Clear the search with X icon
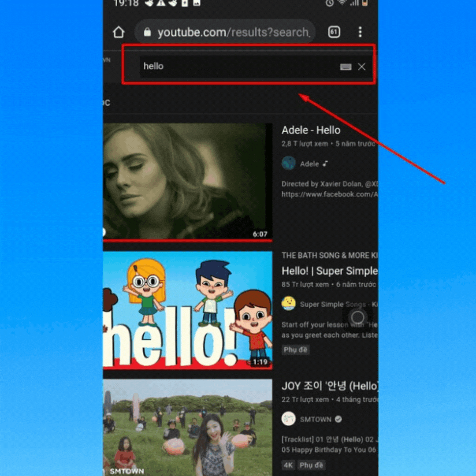The image size is (476, 476). (361, 67)
